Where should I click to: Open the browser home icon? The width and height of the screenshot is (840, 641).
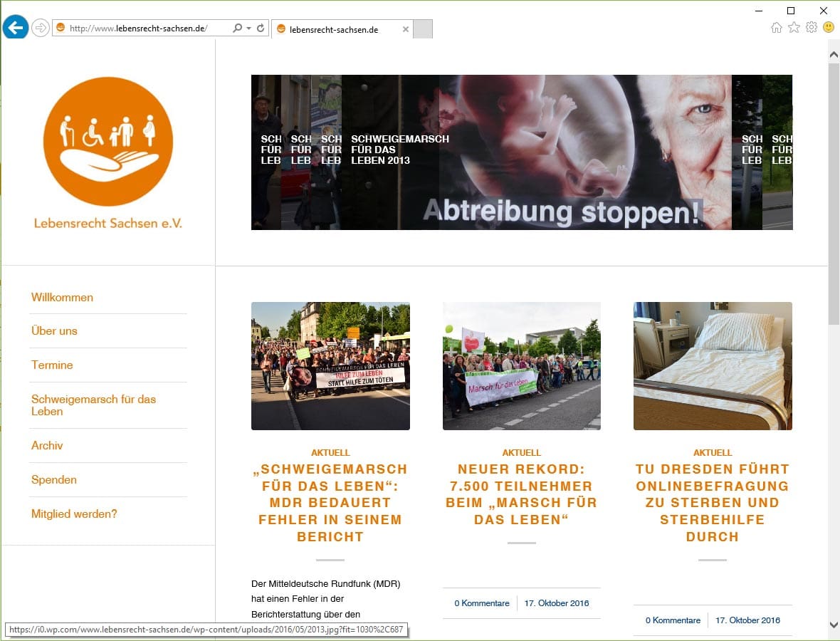tap(776, 28)
